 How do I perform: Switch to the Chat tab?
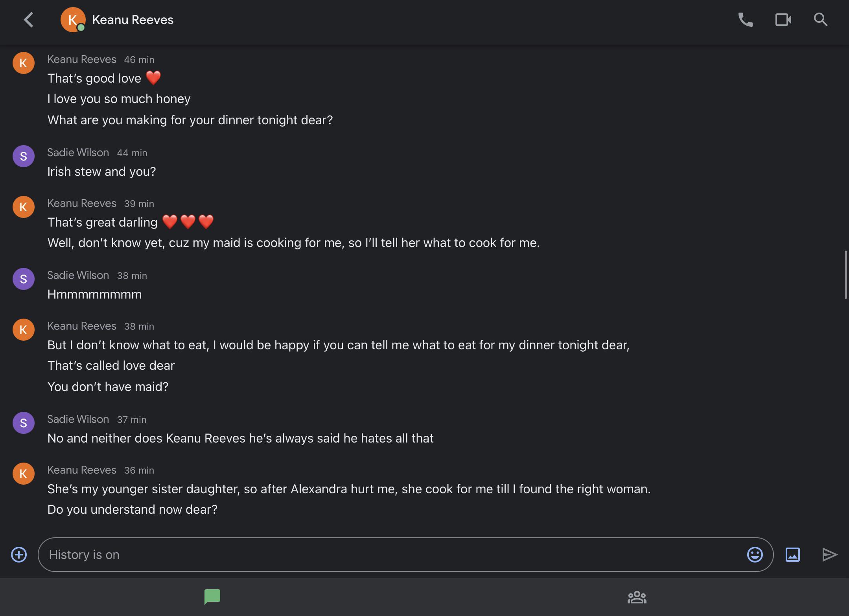(x=212, y=597)
